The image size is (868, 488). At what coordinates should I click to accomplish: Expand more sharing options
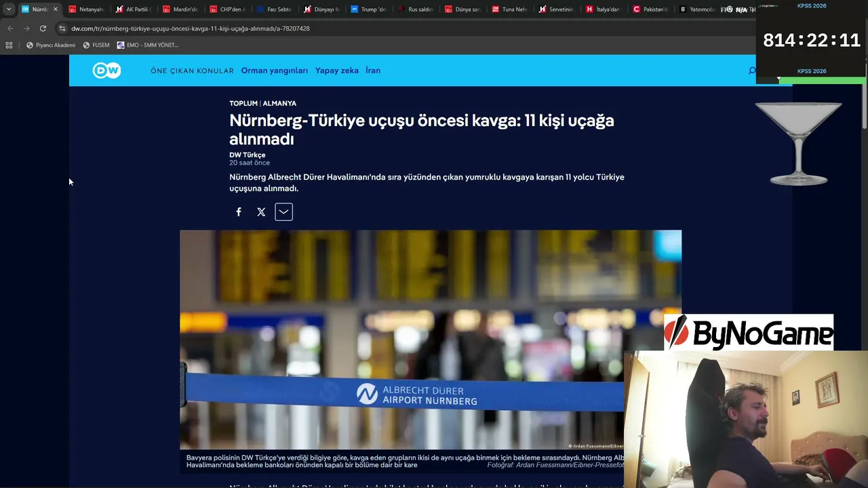coord(283,212)
